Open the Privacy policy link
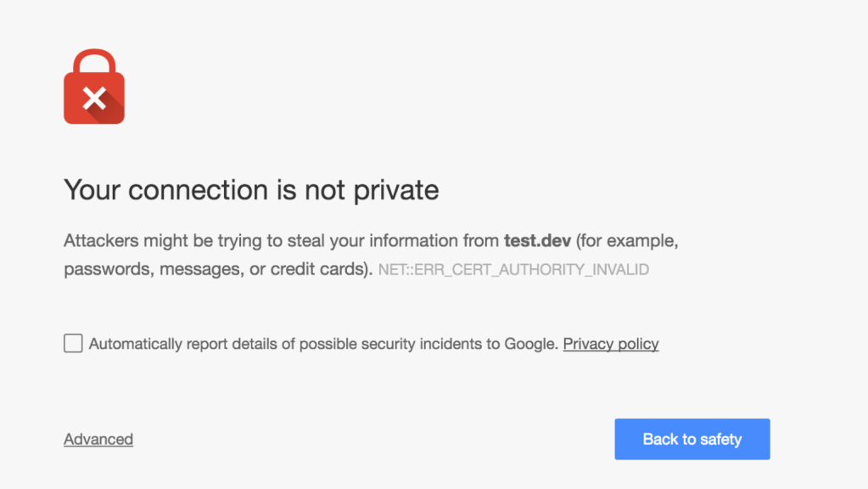 [611, 344]
